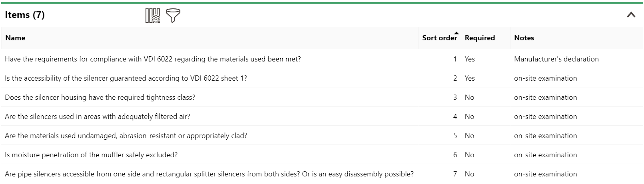644x184 pixels.
Task: Click sort order 7 cell
Action: tap(455, 174)
